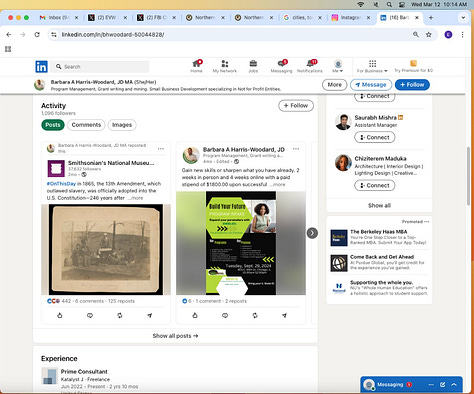This screenshot has width=474, height=394.
Task: Click the LinkedIn search field
Action: click(x=101, y=67)
